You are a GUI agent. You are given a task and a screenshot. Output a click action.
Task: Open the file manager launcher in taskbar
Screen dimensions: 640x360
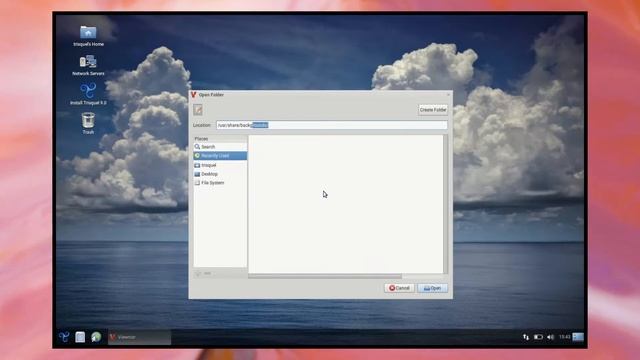tap(80, 337)
